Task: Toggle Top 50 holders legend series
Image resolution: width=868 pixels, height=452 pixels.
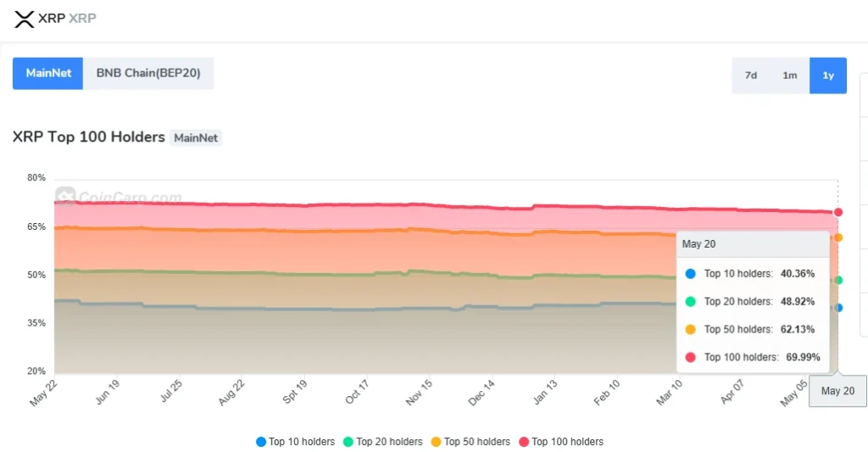Action: coord(470,442)
